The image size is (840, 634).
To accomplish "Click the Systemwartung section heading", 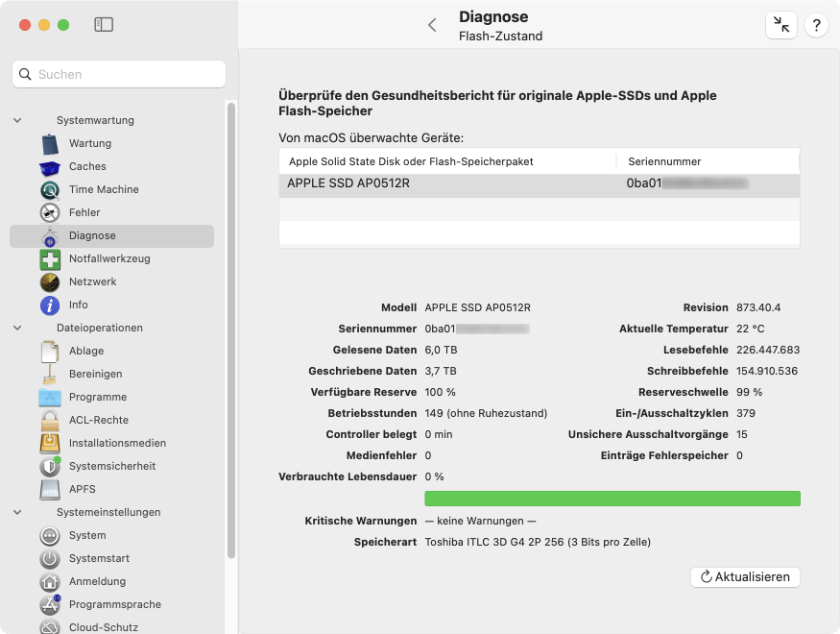I will tap(95, 121).
